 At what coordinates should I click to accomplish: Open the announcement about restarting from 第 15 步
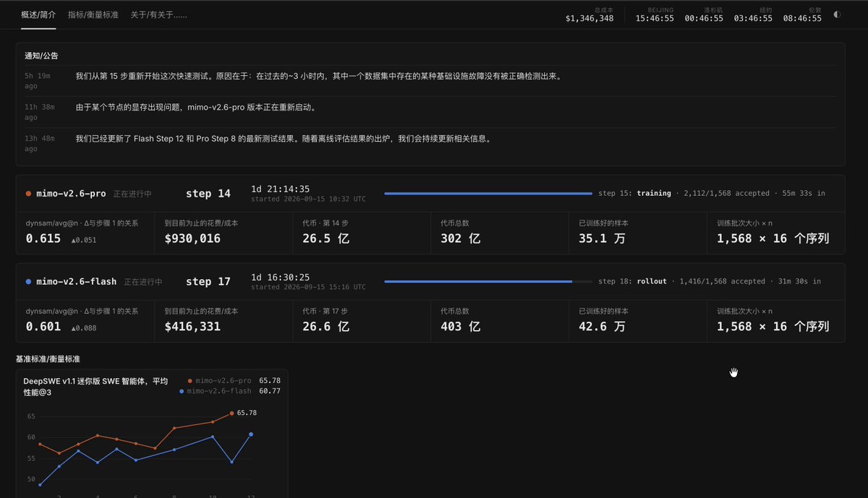point(318,76)
